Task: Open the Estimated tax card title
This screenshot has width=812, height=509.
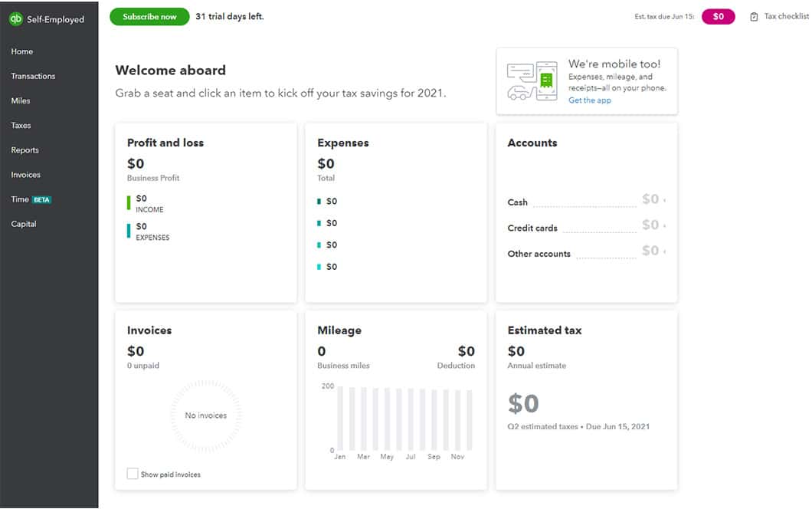Action: point(544,330)
